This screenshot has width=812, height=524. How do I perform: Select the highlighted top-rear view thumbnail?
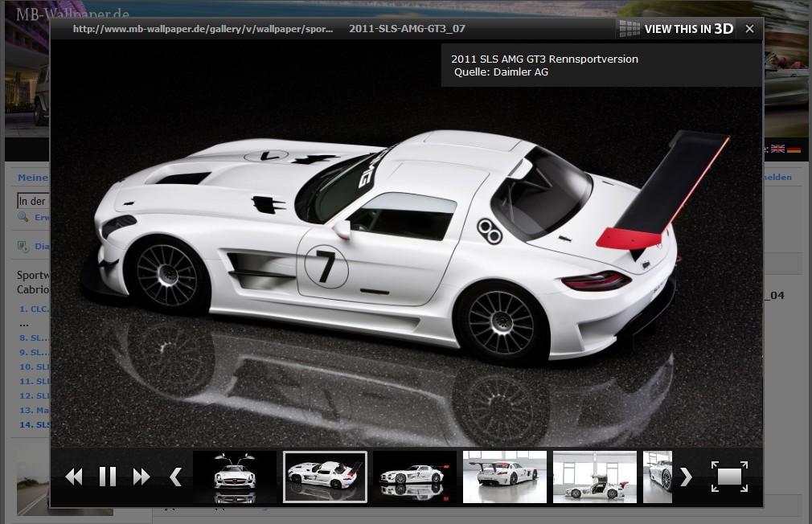325,477
